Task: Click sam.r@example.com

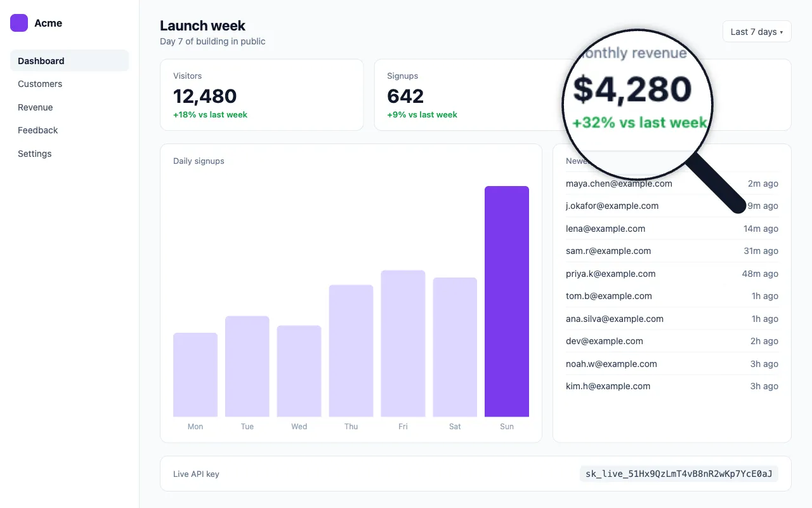Action: pyautogui.click(x=608, y=251)
